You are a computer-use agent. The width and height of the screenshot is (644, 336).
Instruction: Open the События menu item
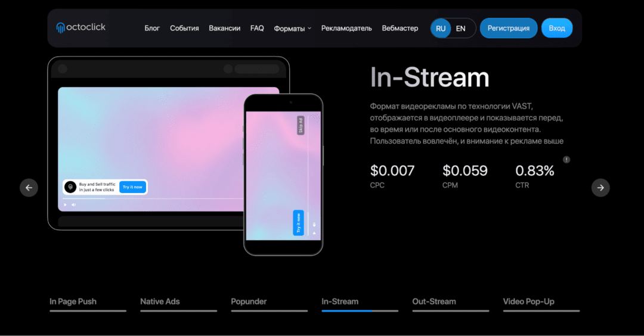tap(184, 29)
